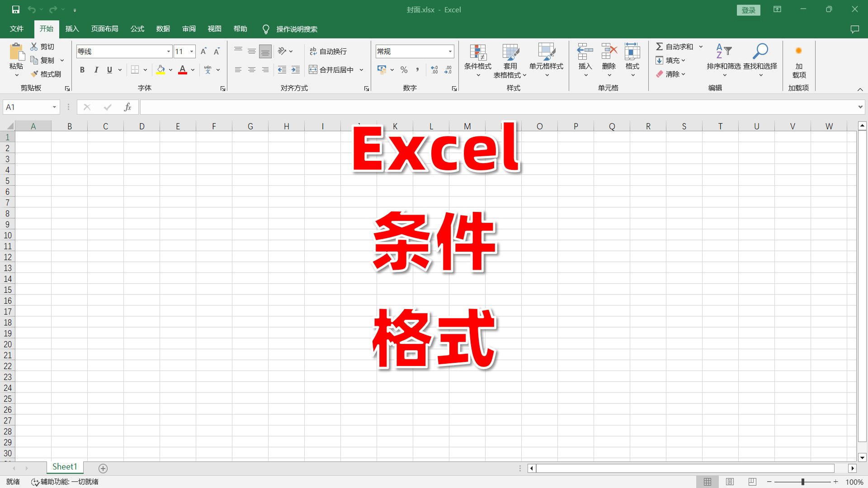Switch to Page Break Preview in status bar
Screen dimensions: 868x488
tap(752, 482)
